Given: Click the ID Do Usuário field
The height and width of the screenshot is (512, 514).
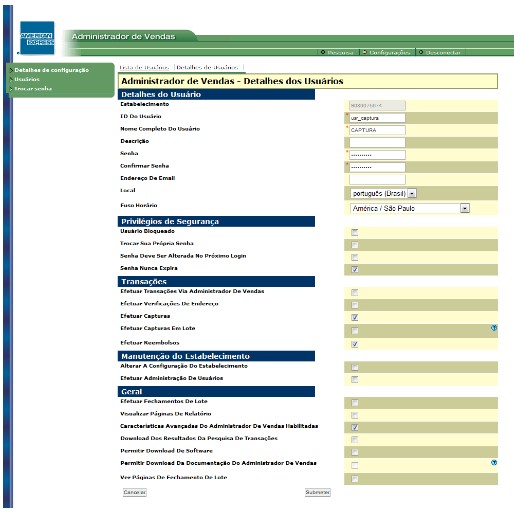Looking at the screenshot, I should point(377,118).
